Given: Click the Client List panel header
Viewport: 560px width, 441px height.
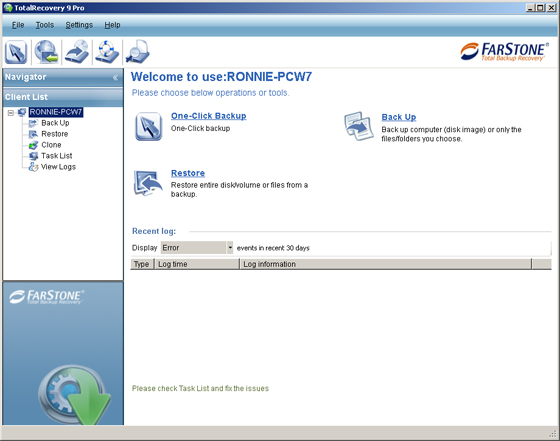Looking at the screenshot, I should [63, 97].
